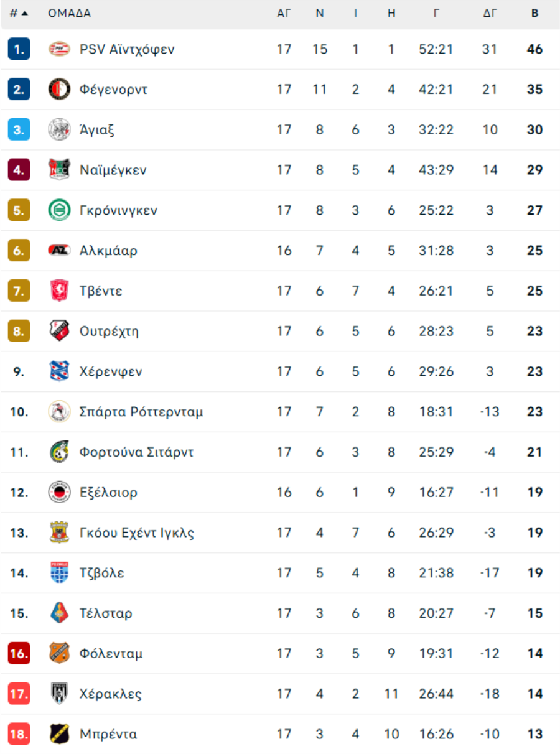Click the Αλκμάαρ AZ logo
The image size is (560, 754).
tap(59, 251)
